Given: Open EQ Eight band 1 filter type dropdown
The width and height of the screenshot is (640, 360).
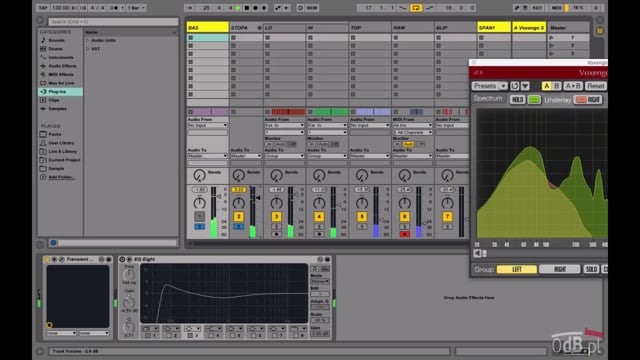Looking at the screenshot, I should point(150,328).
